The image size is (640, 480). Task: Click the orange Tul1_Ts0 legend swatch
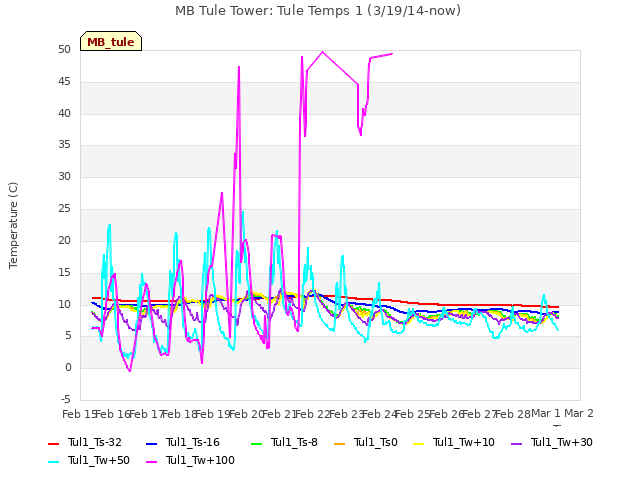(x=339, y=444)
